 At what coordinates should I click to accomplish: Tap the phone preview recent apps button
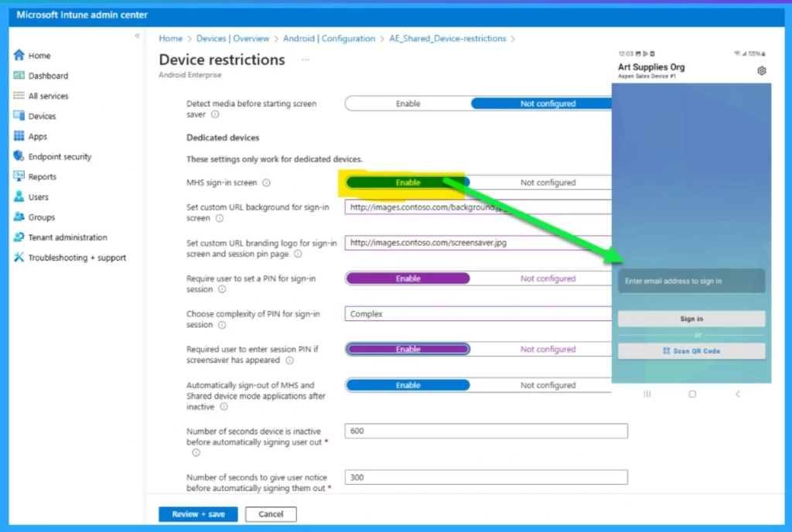point(647,394)
